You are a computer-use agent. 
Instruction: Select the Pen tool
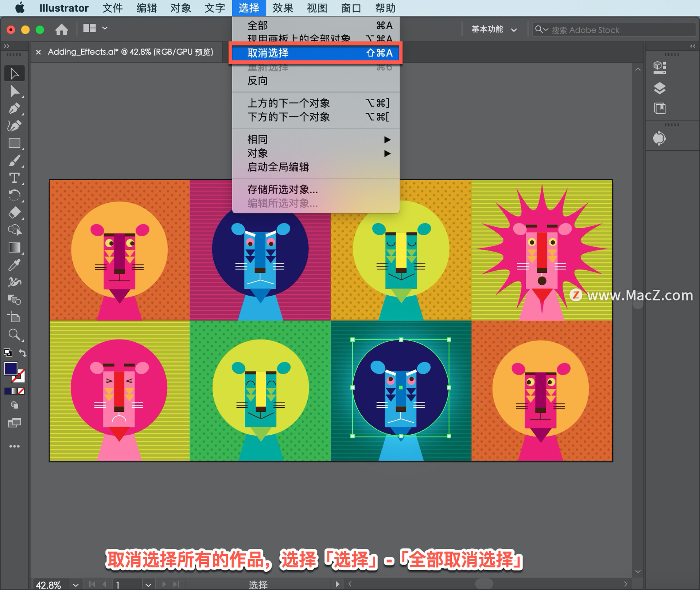tap(14, 109)
